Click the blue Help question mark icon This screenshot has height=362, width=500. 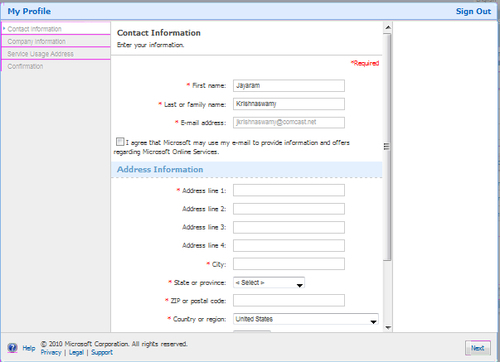12,348
